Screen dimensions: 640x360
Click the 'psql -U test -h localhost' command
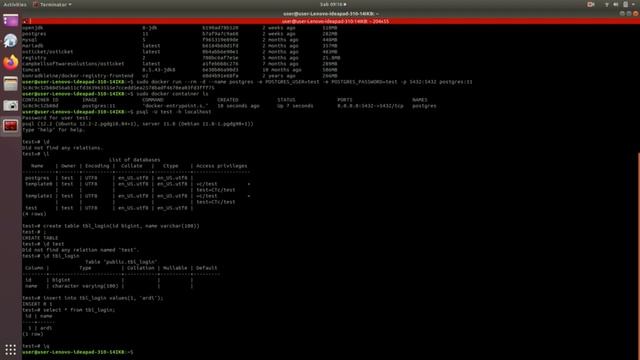(x=174, y=112)
